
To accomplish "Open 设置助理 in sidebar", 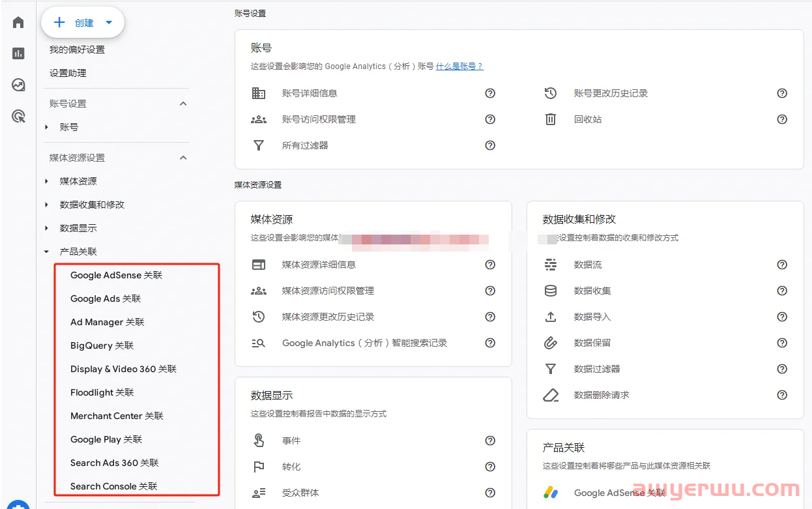I will [68, 73].
